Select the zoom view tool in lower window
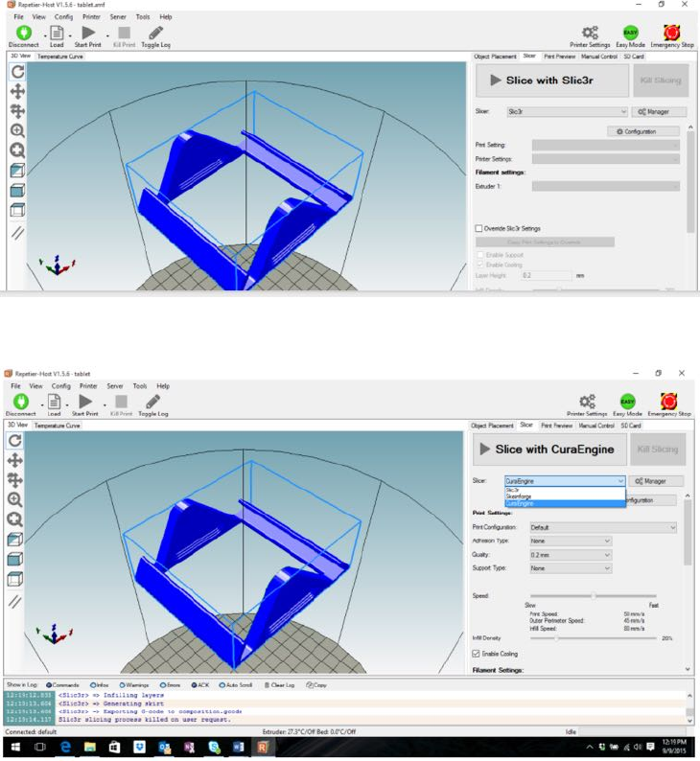 pyautogui.click(x=15, y=499)
